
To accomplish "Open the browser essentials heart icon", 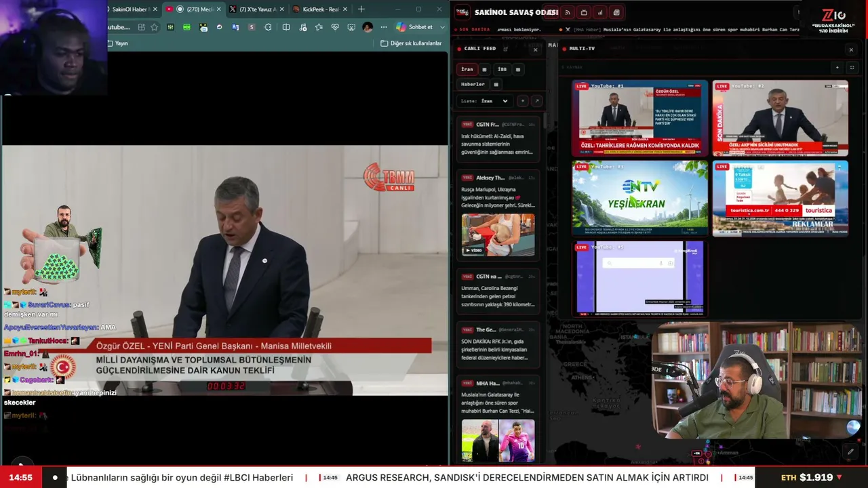I will [335, 27].
